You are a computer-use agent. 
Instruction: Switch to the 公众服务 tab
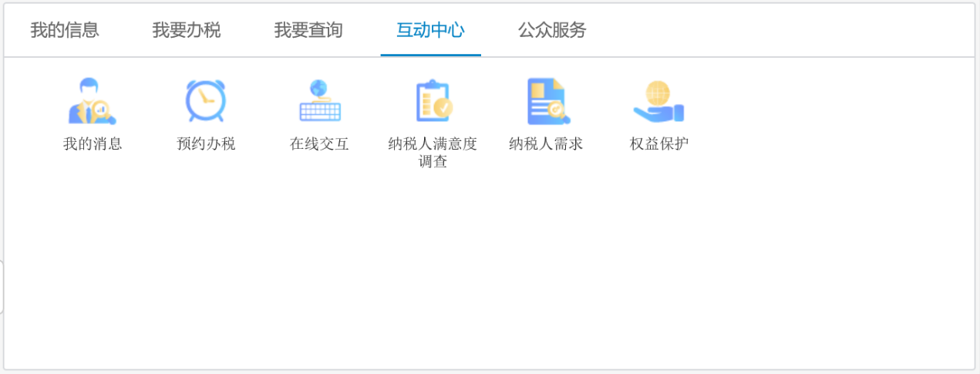click(552, 31)
